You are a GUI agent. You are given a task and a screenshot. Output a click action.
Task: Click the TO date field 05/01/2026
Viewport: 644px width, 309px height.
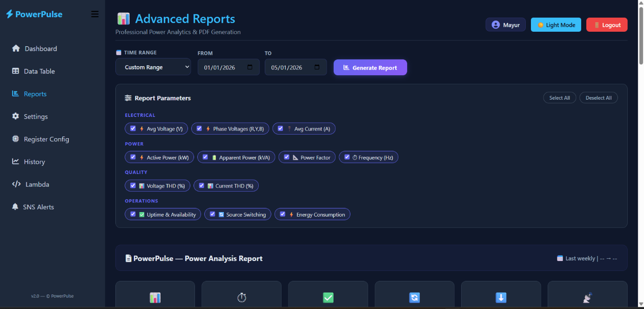296,67
